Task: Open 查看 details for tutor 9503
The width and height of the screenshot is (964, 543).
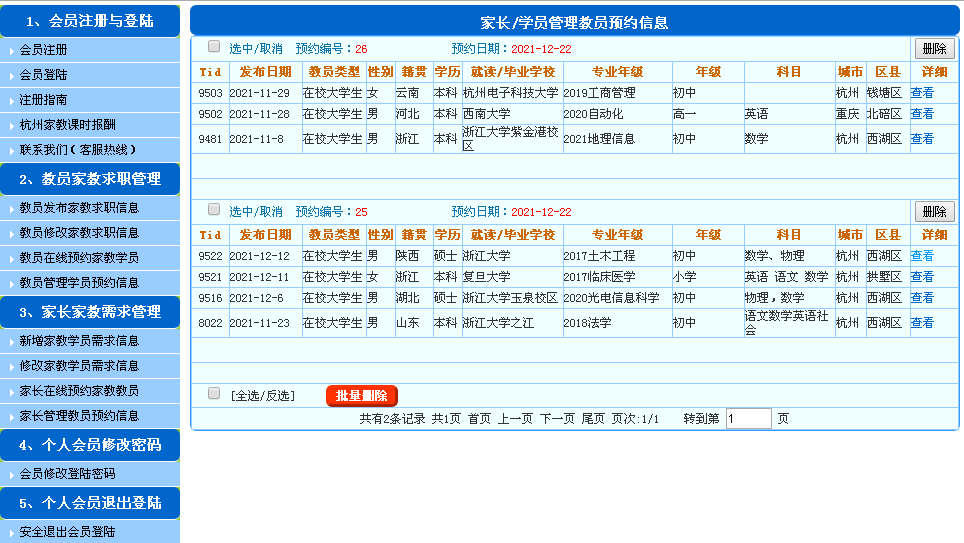Action: click(921, 93)
